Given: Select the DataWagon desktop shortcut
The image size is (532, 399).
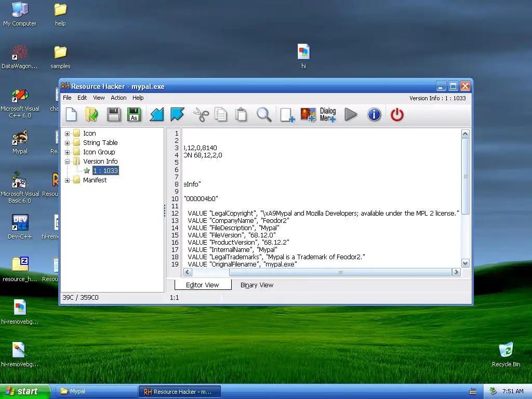Looking at the screenshot, I should point(20,57).
